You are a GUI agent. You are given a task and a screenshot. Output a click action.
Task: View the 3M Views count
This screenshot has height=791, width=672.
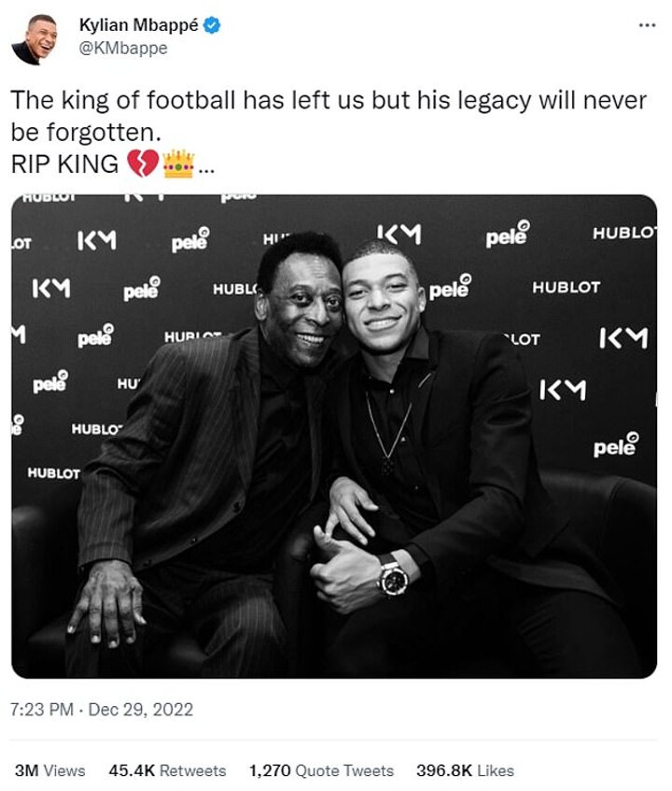[49, 770]
